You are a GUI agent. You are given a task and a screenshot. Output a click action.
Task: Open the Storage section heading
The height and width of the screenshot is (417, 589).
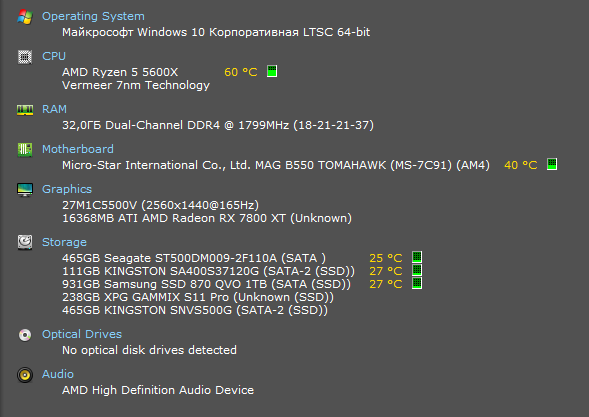pyautogui.click(x=64, y=242)
